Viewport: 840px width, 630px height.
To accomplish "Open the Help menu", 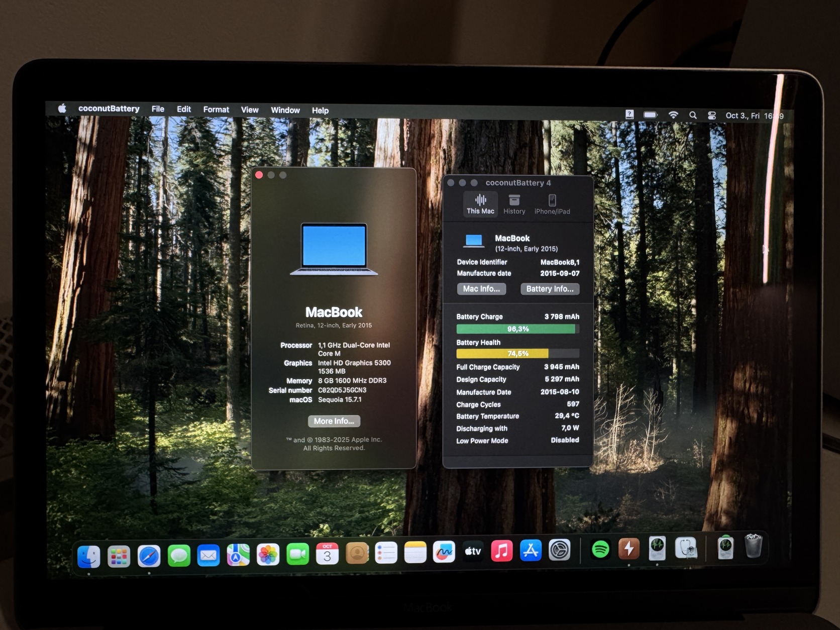I will click(x=320, y=111).
